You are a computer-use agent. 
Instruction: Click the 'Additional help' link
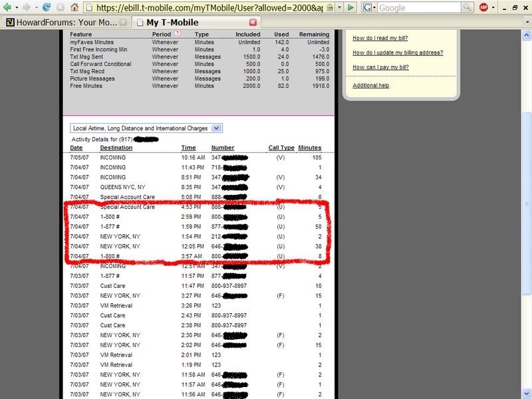coord(370,85)
